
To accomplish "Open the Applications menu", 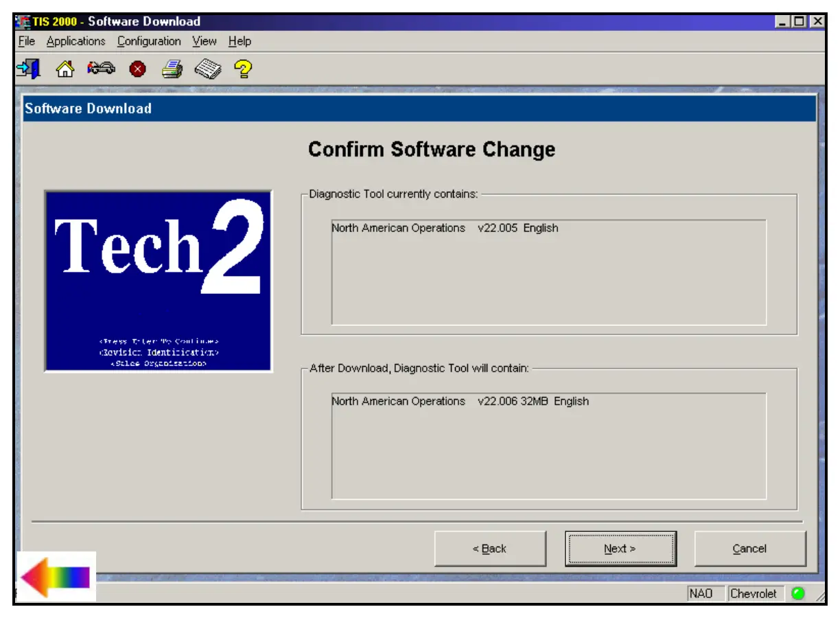I will pyautogui.click(x=75, y=41).
